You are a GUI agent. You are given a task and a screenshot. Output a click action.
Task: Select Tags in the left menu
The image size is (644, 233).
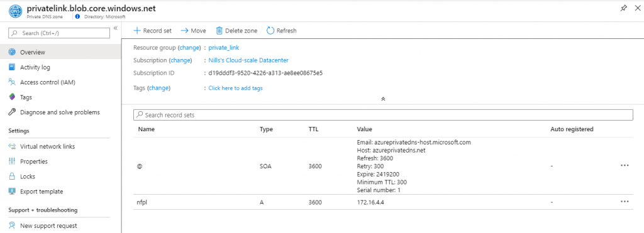26,97
